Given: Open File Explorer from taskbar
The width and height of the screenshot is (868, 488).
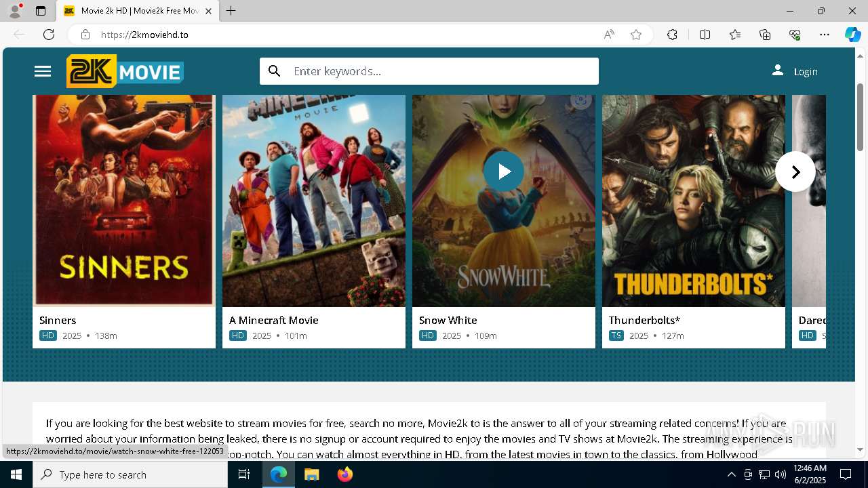Looking at the screenshot, I should point(311,474).
